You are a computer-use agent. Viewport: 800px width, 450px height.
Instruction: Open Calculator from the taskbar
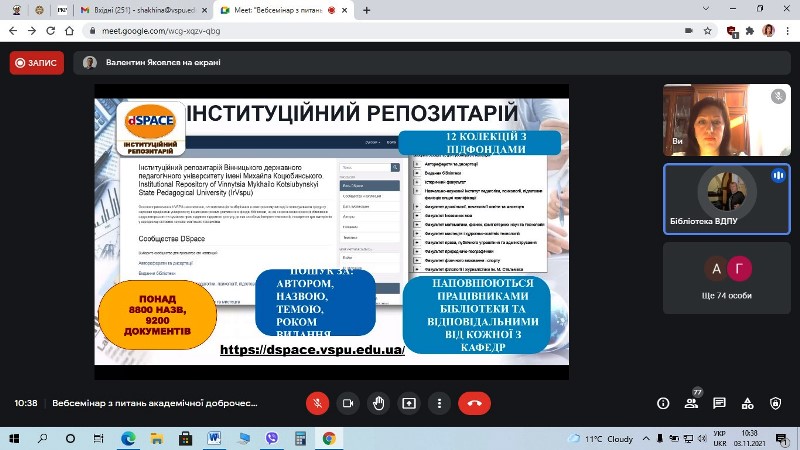tap(301, 438)
